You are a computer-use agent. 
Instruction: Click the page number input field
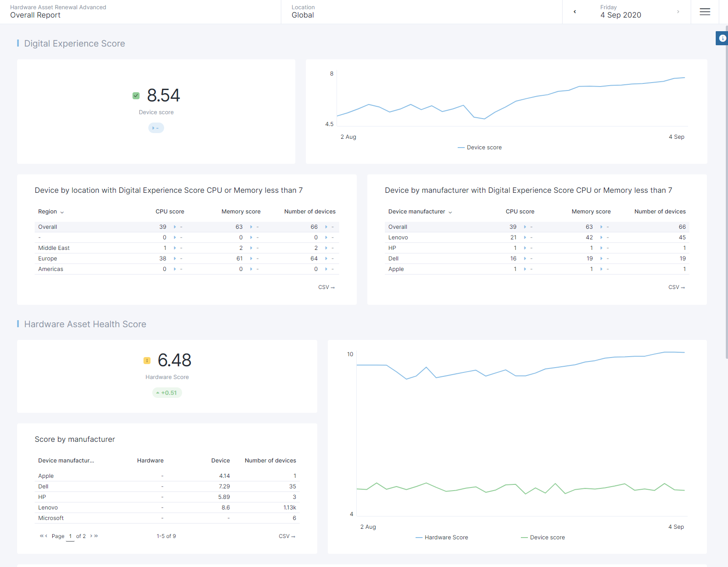(70, 536)
